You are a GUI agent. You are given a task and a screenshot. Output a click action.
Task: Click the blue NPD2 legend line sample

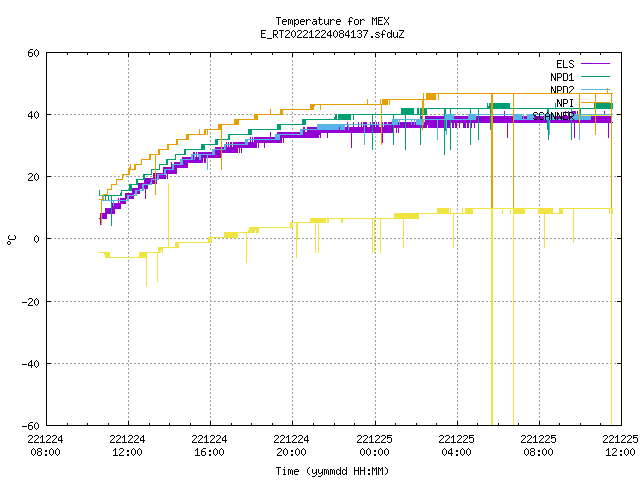pos(595,89)
